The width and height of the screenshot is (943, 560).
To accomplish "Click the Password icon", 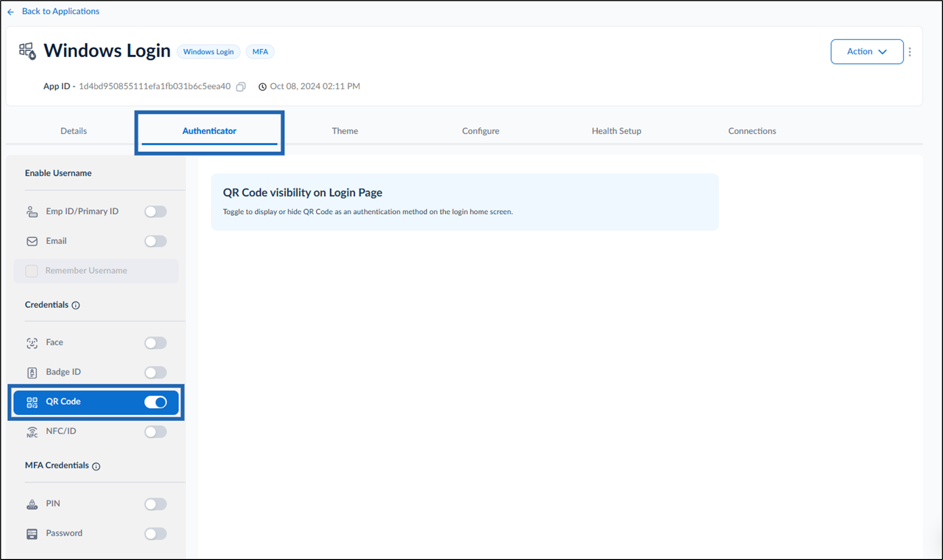I will [x=32, y=534].
